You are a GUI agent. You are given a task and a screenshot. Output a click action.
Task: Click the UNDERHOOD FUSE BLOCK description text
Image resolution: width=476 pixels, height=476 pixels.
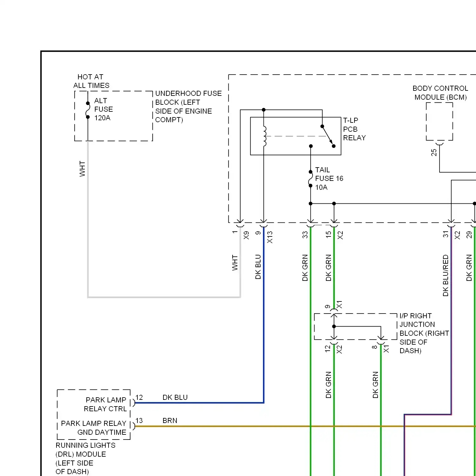pyautogui.click(x=188, y=107)
